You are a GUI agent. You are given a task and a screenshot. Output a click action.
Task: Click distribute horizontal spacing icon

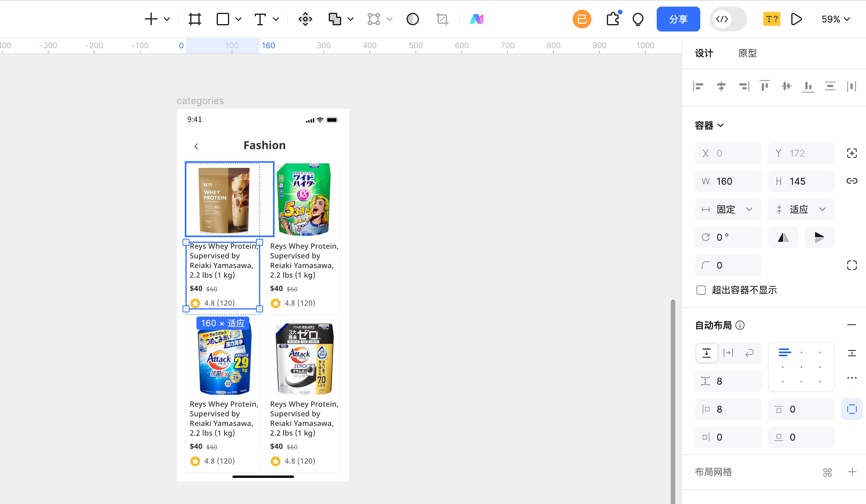[852, 86]
